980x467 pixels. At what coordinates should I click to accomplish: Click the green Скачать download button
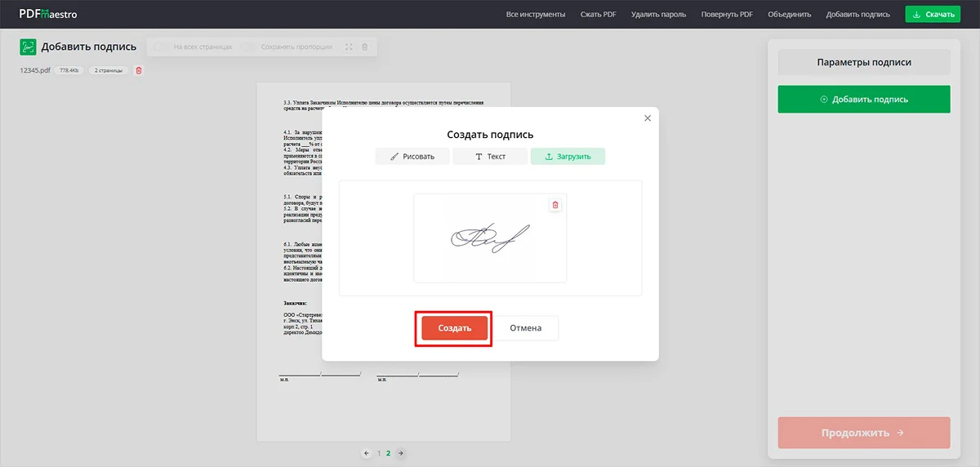(x=932, y=14)
